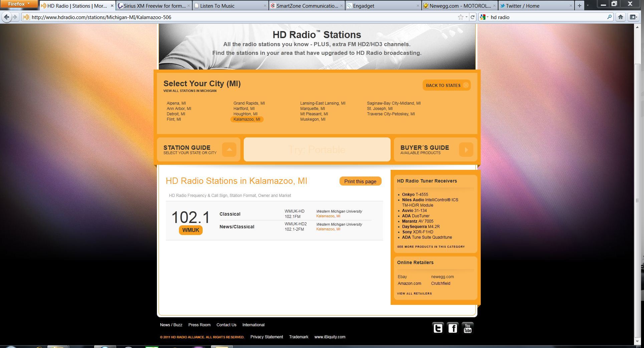Image resolution: width=644 pixels, height=348 pixels.
Task: Open the Twitter social icon in footer
Action: click(x=438, y=328)
